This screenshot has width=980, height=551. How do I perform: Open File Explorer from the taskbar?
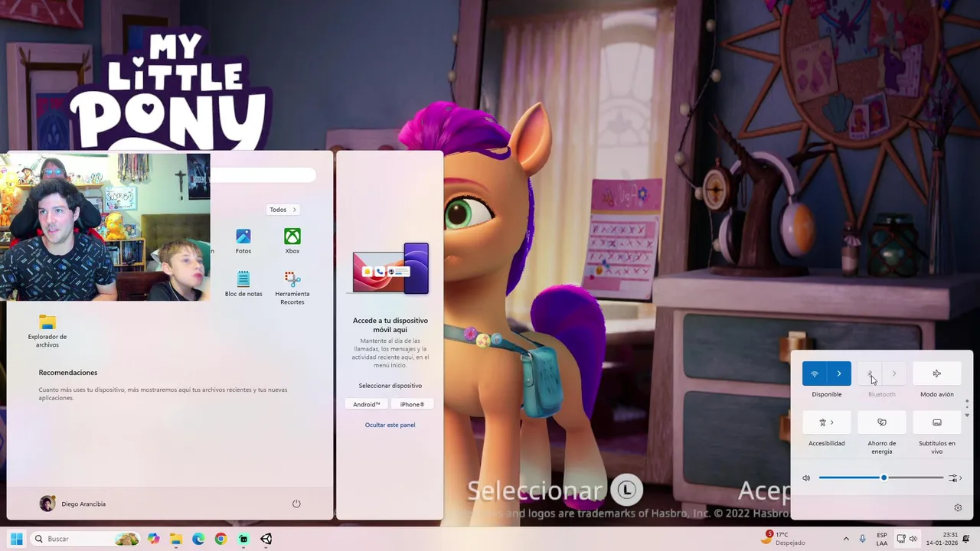click(x=176, y=539)
